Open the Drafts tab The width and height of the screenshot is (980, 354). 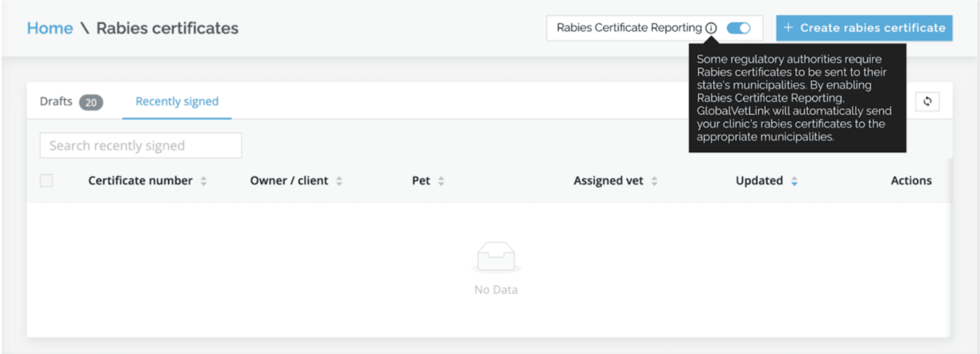(x=56, y=102)
